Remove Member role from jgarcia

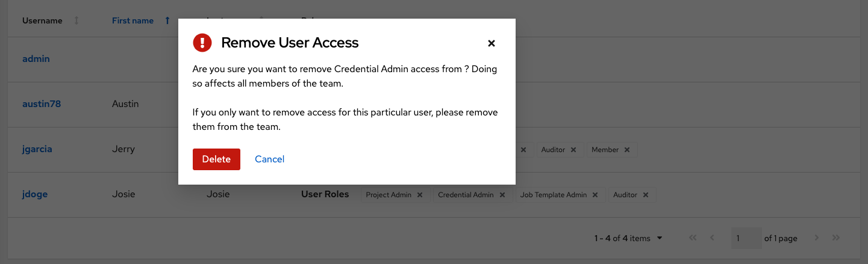[627, 150]
